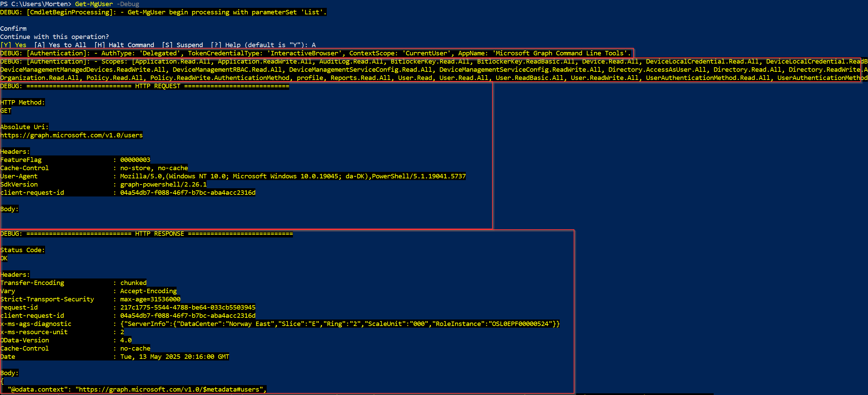Click response Cache-Control 'no-cache' value

coord(135,349)
